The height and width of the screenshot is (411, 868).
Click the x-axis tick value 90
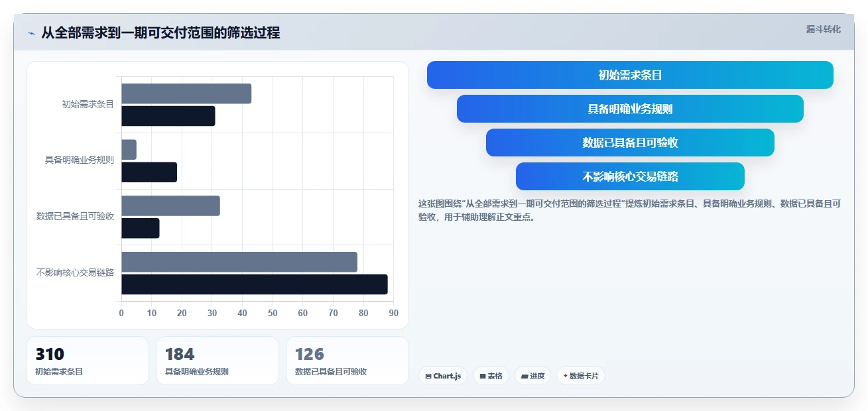point(393,314)
